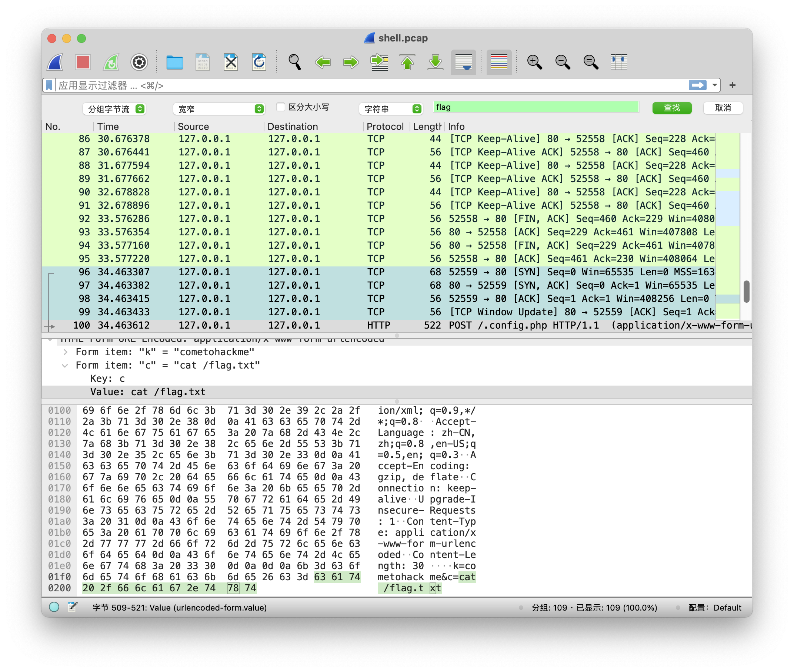This screenshot has width=794, height=672.
Task: Enable the 区分大小写 case sensitive checkbox
Action: [x=281, y=107]
